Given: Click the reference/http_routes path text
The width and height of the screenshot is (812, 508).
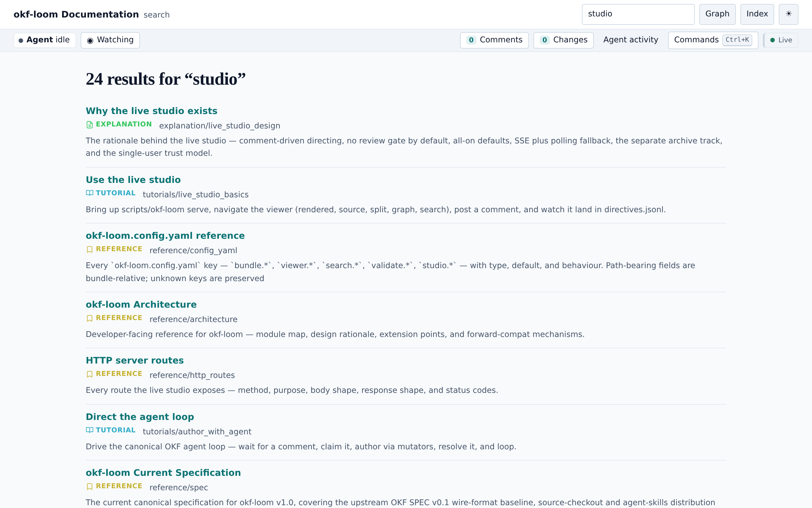Looking at the screenshot, I should click(x=192, y=375).
